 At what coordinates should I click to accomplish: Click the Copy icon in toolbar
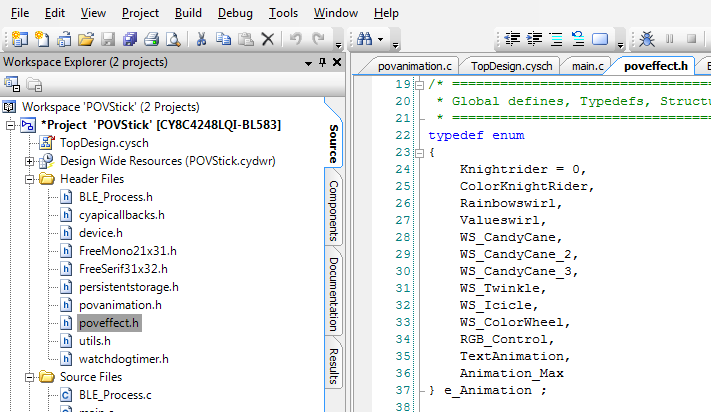point(223,39)
